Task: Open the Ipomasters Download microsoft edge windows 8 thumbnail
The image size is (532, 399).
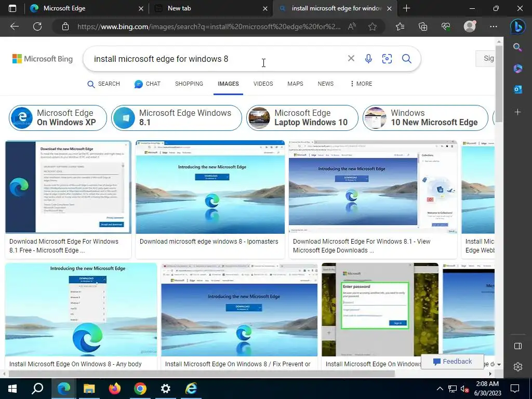Action: [210, 187]
